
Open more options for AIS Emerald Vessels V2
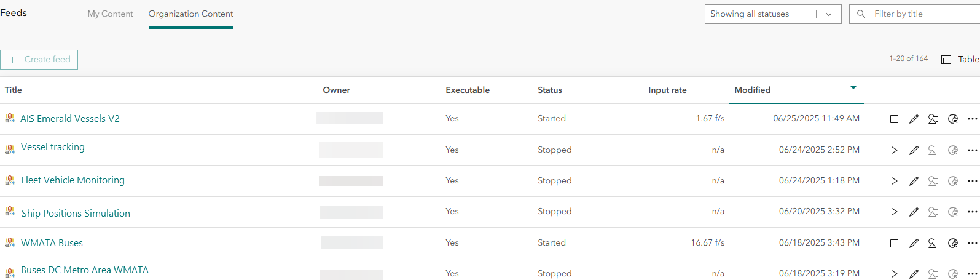point(972,119)
